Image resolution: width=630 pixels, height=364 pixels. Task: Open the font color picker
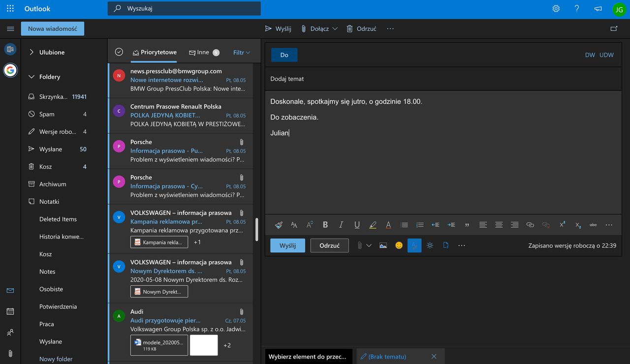(x=388, y=225)
